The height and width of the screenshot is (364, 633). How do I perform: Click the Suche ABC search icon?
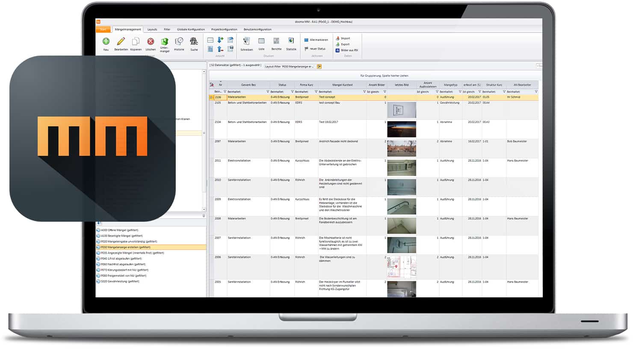194,41
